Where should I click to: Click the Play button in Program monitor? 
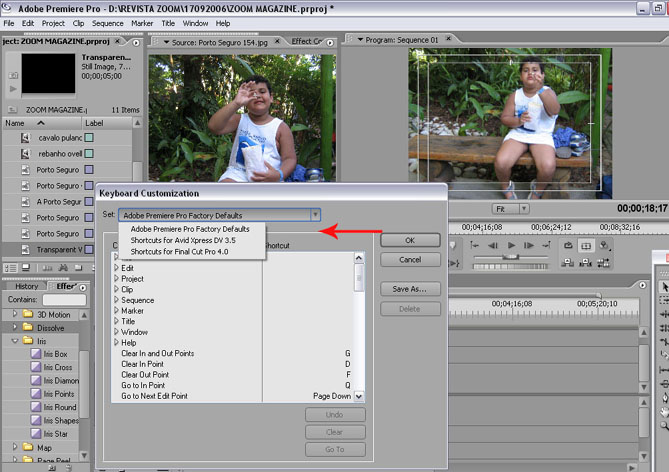coord(511,245)
